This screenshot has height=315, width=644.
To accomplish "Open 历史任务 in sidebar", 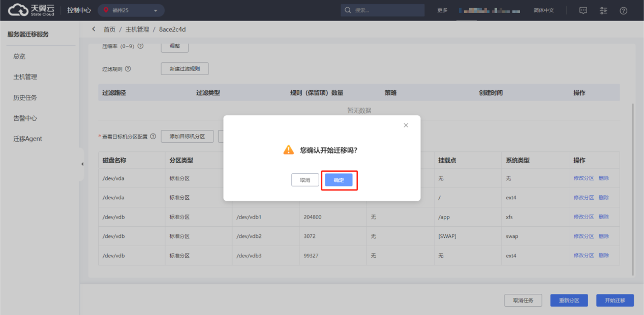I will tap(25, 97).
